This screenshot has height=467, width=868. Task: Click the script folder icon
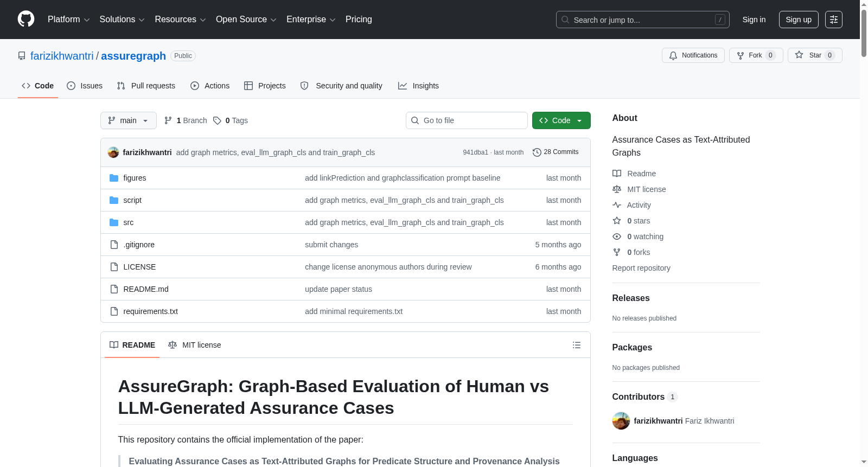tap(114, 200)
